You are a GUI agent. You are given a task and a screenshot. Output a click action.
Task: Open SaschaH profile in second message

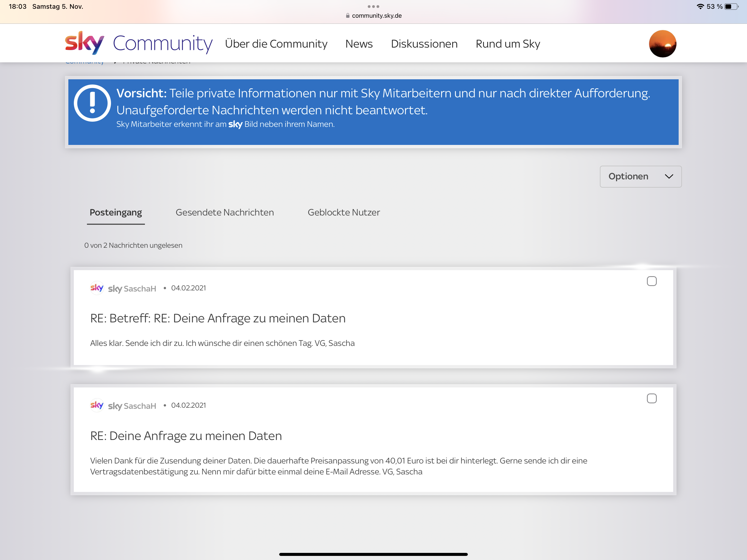click(132, 406)
